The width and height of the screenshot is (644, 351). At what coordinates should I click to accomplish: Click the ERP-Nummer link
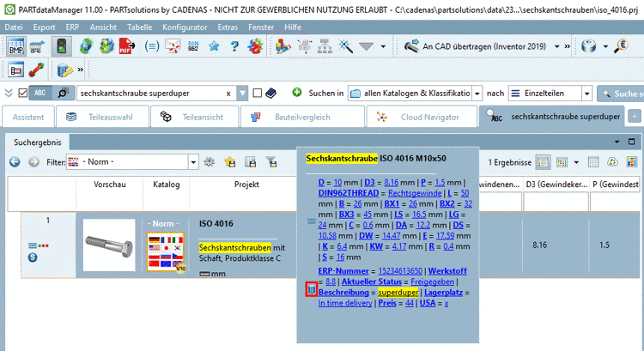coord(343,271)
